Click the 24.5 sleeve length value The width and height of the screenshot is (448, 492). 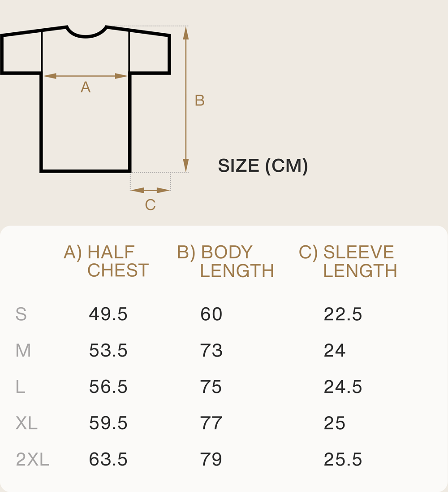(343, 387)
